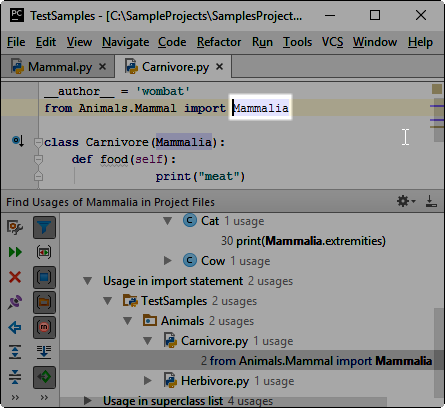Open the View menu
This screenshot has height=408, width=445.
[79, 42]
